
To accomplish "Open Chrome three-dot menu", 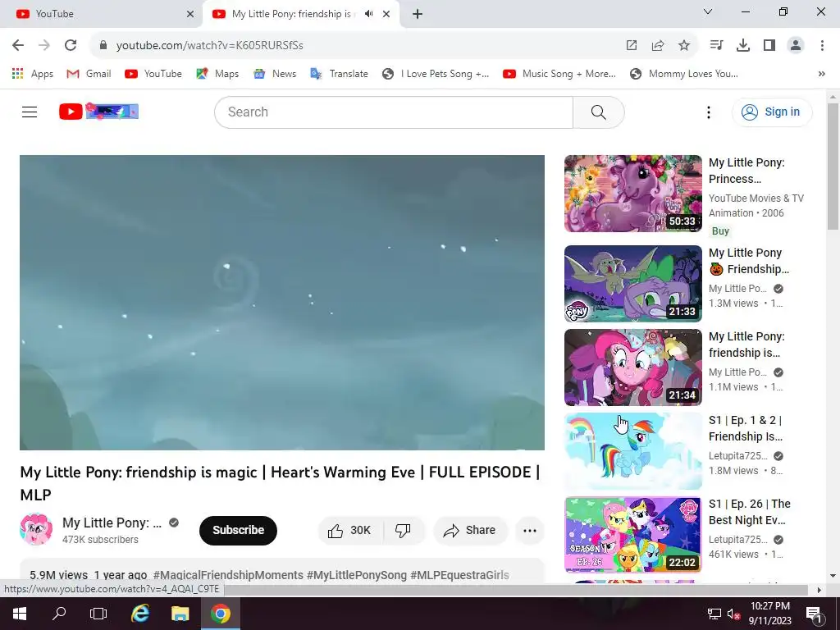I will pos(822,46).
